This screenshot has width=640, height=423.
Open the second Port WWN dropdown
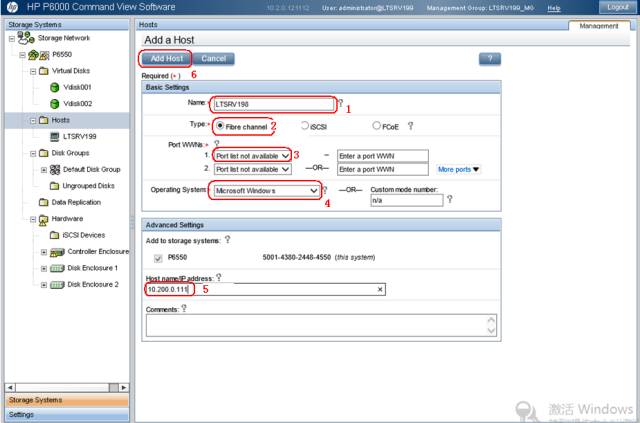tap(253, 169)
